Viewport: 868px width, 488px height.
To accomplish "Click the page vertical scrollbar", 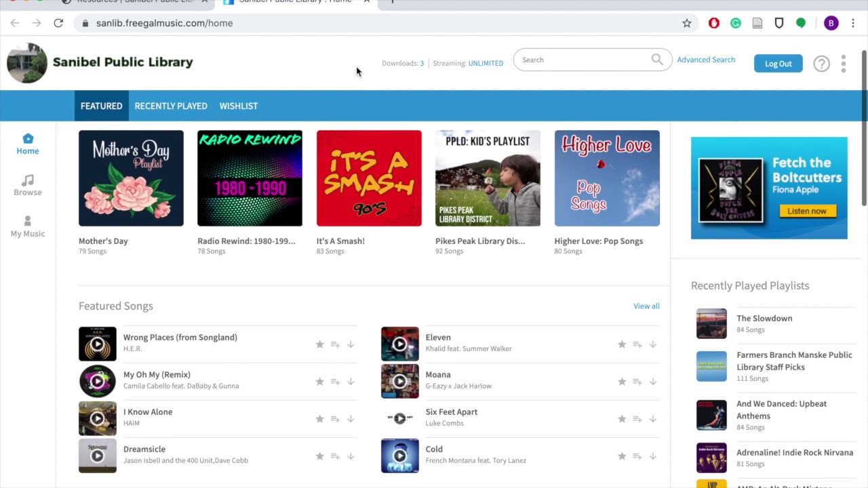I will [x=864, y=129].
